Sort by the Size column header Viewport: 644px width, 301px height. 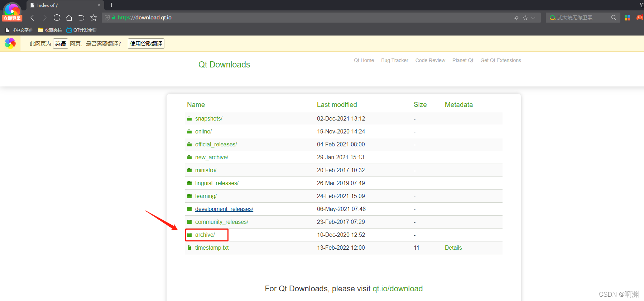point(420,105)
